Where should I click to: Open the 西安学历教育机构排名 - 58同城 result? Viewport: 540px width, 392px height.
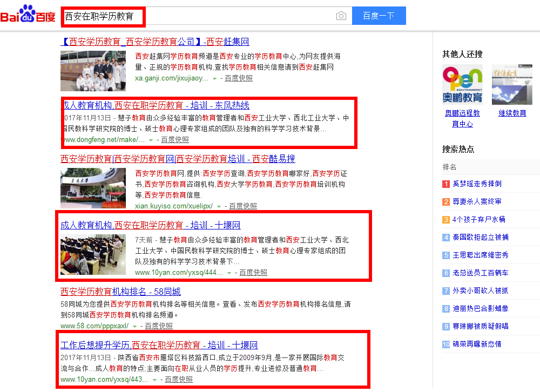[120, 292]
